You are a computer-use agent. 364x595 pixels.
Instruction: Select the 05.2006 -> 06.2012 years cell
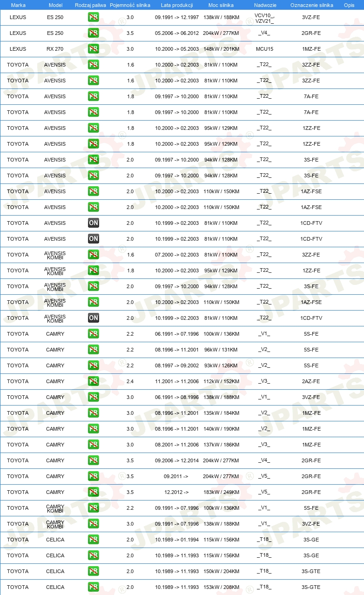click(x=177, y=33)
